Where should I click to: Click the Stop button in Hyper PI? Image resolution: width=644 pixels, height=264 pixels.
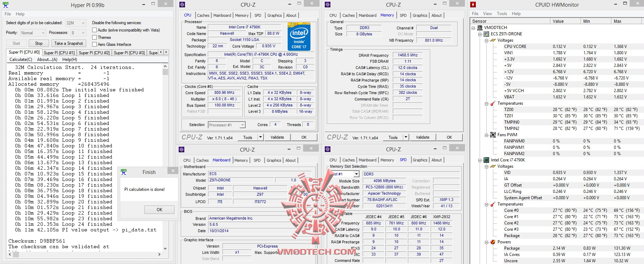point(39,43)
